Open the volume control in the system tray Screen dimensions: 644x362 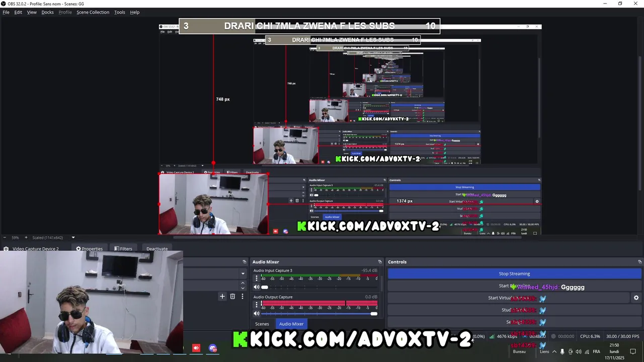pos(579,352)
